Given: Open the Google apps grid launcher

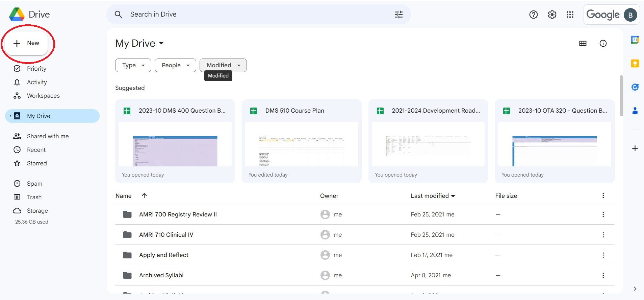Looking at the screenshot, I should (x=570, y=15).
